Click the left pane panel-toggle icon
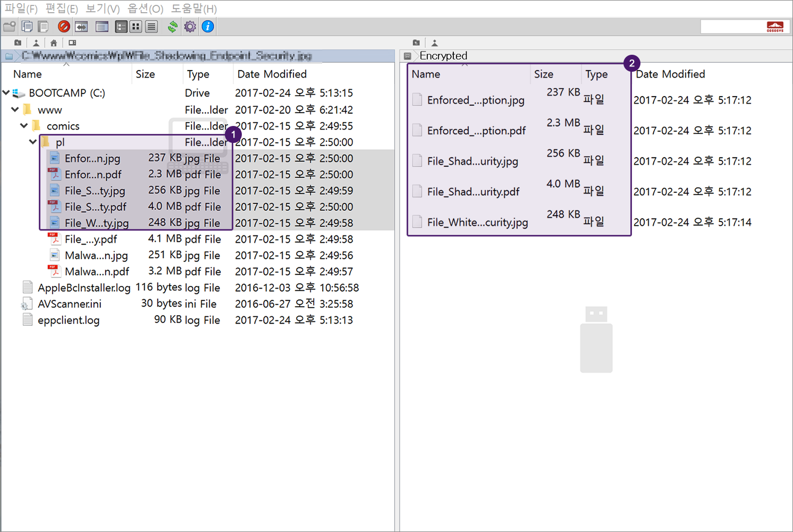The image size is (793, 532). 72,43
